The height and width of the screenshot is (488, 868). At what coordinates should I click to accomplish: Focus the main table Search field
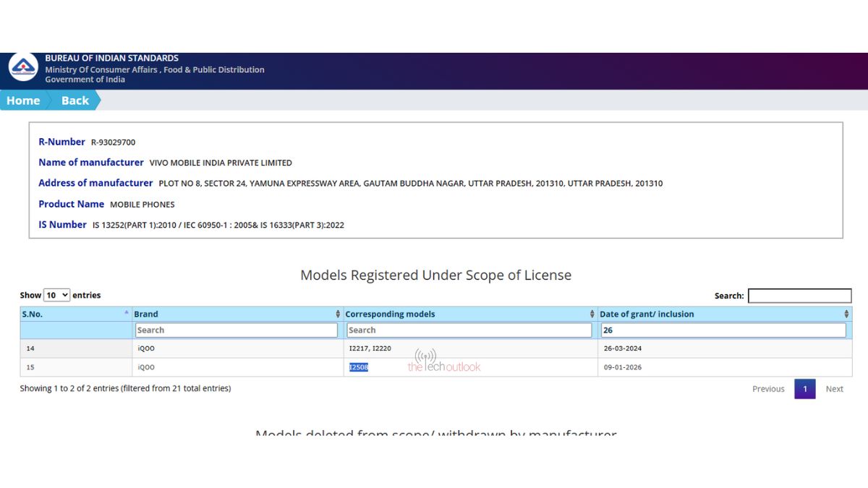799,296
